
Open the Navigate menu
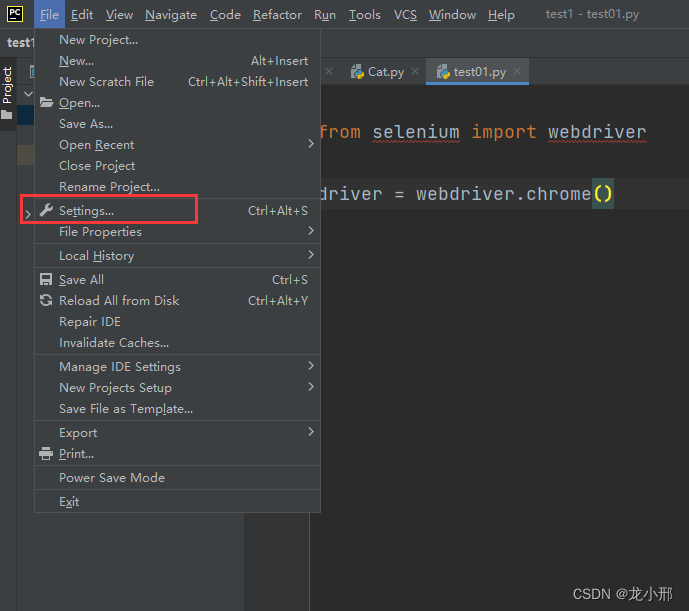(171, 15)
